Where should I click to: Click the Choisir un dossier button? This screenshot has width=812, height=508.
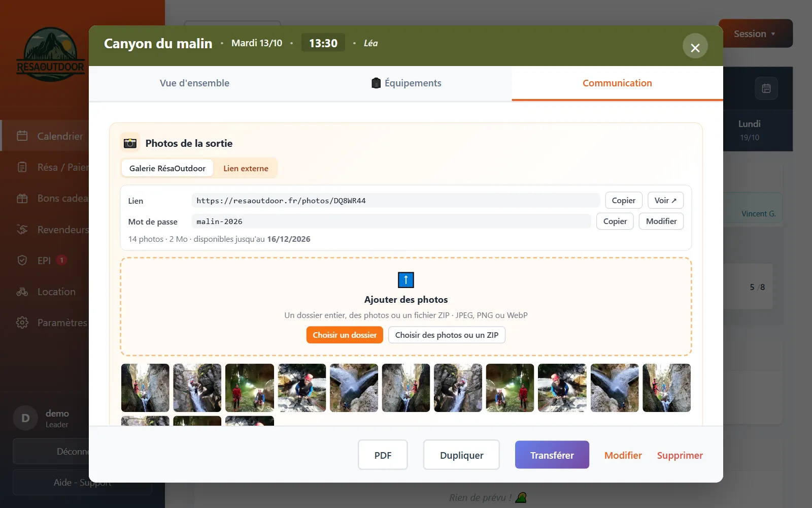[x=345, y=335]
